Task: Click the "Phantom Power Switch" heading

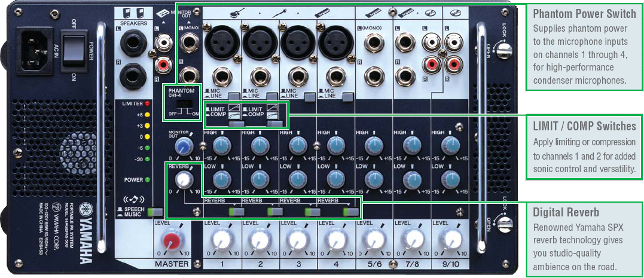Action: pyautogui.click(x=584, y=14)
